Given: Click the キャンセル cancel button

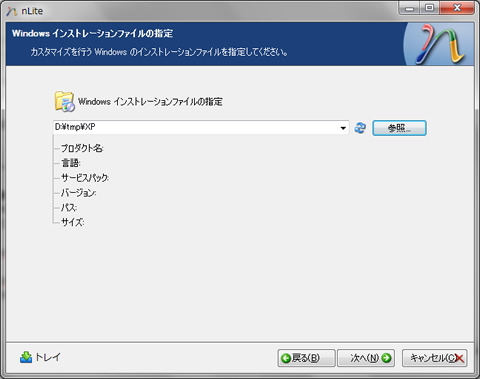Looking at the screenshot, I should 434,358.
